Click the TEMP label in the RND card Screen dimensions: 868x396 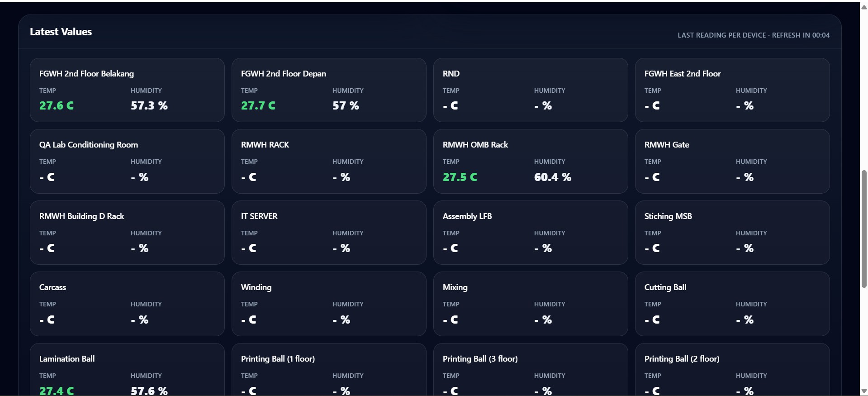451,91
